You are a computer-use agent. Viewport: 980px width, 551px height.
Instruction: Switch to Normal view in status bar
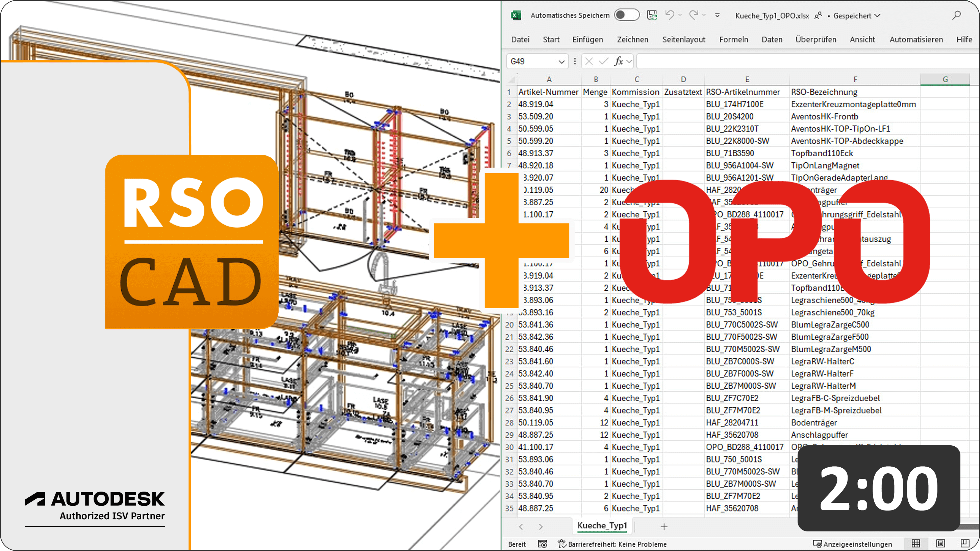pos(916,544)
